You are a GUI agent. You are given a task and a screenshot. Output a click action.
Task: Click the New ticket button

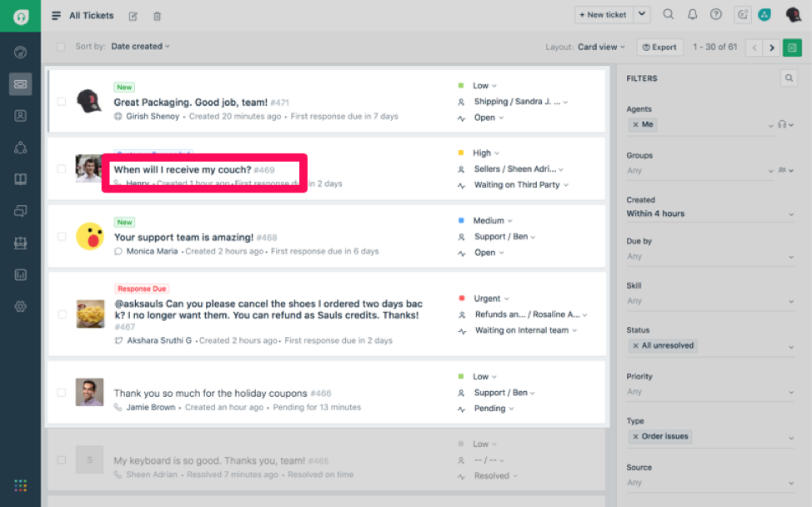(x=601, y=14)
